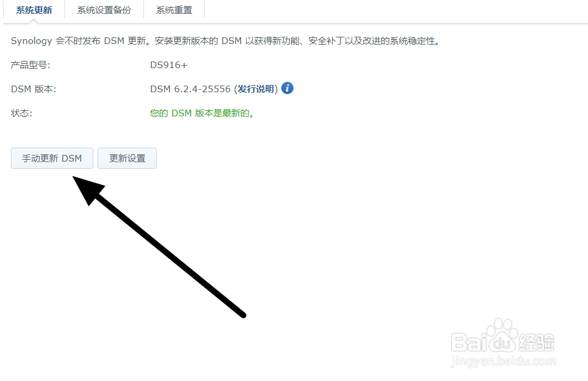
Task: Click the green up-to-date status message
Action: click(x=202, y=113)
